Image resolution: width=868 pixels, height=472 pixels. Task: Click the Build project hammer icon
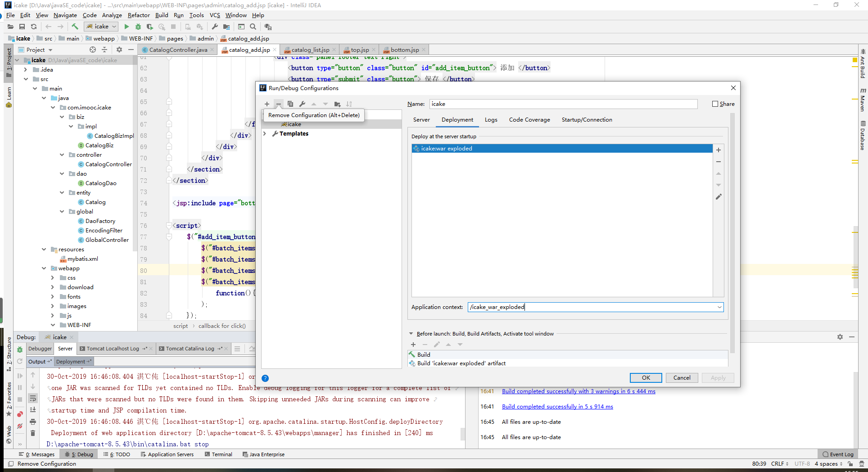point(75,27)
